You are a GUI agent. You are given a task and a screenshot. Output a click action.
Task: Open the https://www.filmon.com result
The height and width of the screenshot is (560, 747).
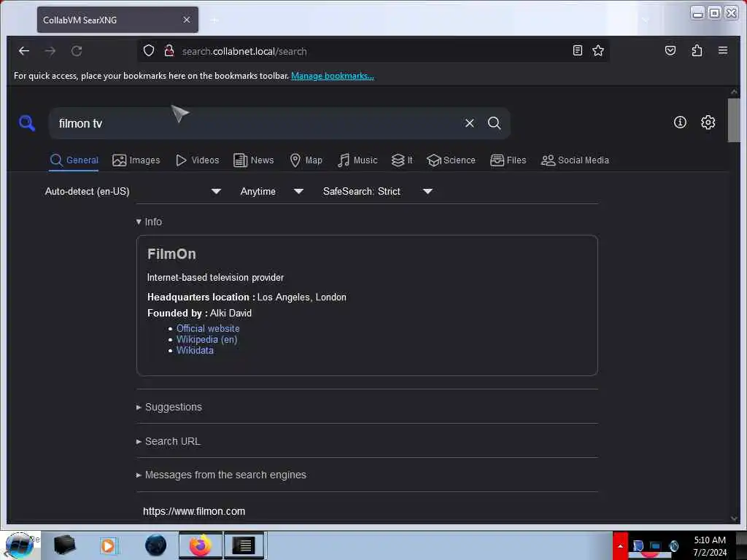point(194,511)
